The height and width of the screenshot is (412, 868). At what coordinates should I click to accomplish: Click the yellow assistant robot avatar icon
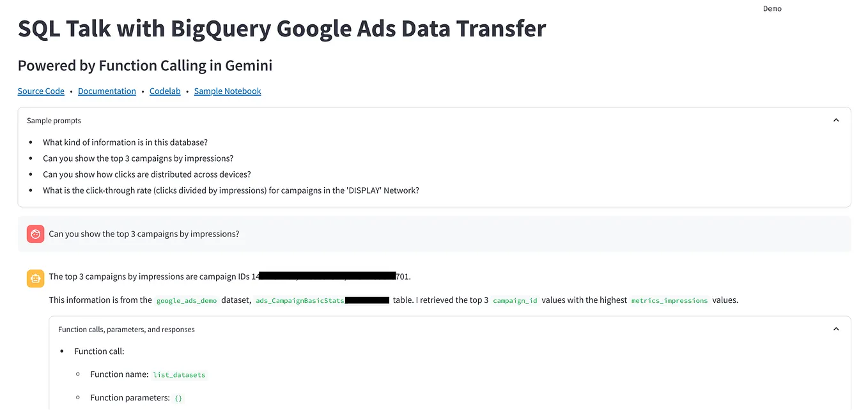click(x=35, y=278)
